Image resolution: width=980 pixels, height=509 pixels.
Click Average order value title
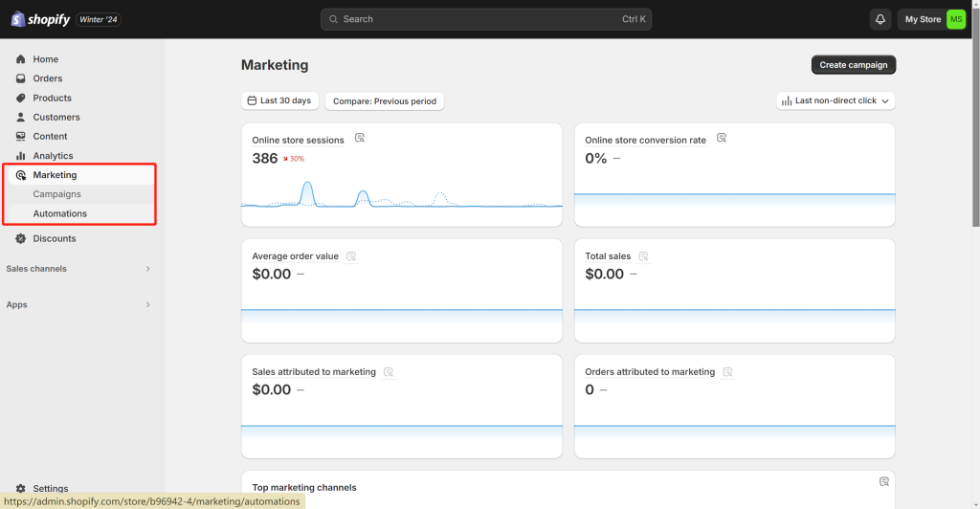point(295,256)
